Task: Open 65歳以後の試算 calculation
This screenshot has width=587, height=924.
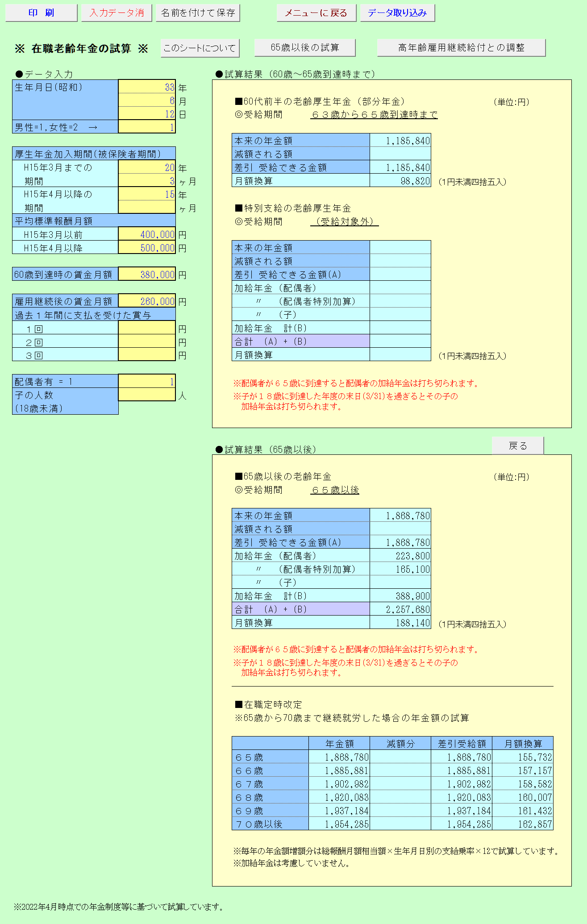Action: tap(305, 48)
